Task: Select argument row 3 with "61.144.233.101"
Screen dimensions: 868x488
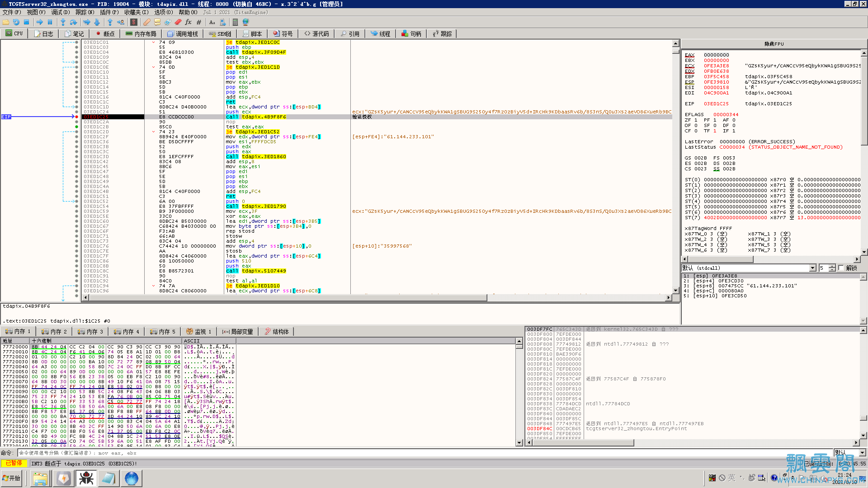Action: click(771, 286)
